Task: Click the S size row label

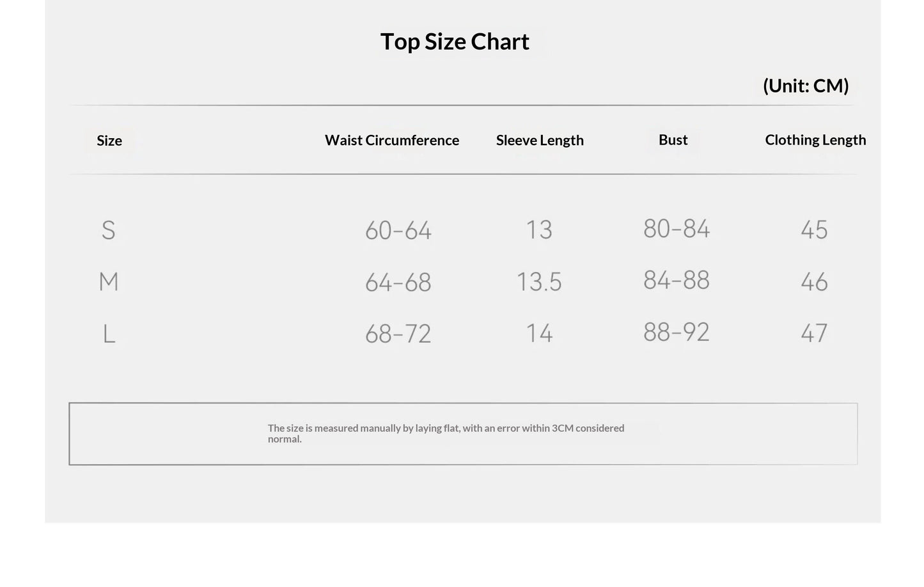Action: (x=109, y=230)
